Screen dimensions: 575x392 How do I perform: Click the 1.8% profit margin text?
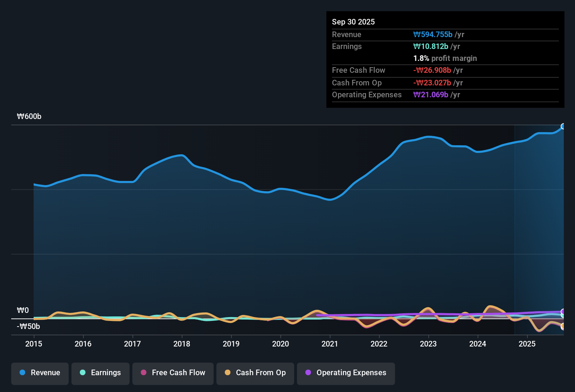445,58
